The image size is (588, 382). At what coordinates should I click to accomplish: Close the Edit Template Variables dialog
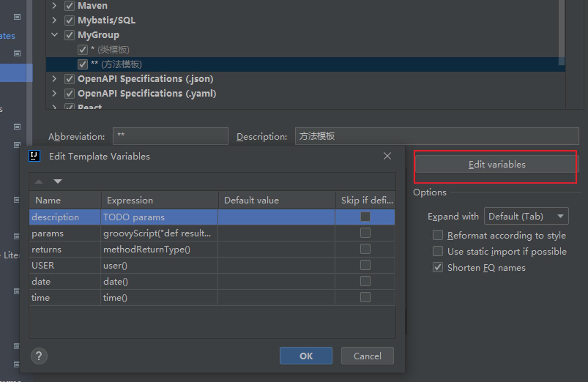[x=387, y=156]
